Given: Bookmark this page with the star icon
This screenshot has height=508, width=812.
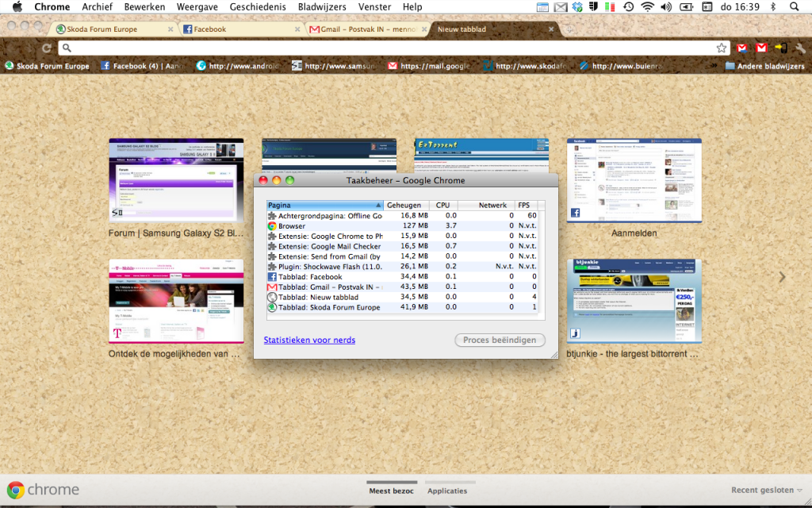Looking at the screenshot, I should (x=722, y=48).
